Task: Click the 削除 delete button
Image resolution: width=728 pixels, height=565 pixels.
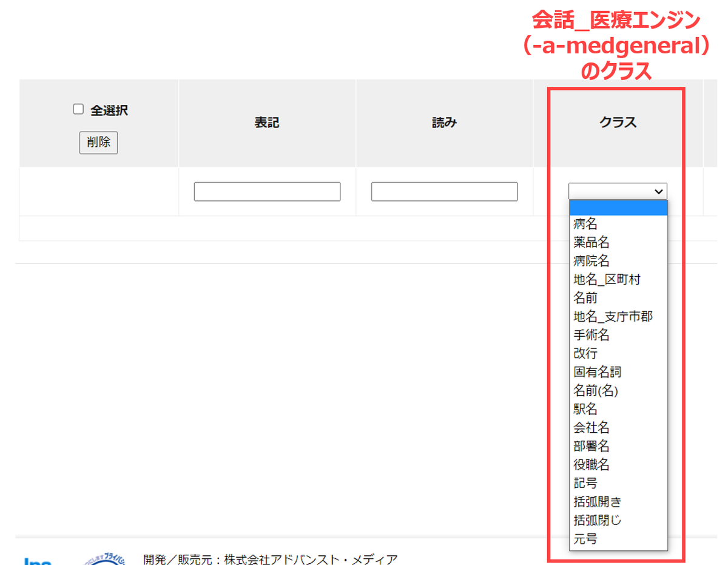Action: [98, 143]
